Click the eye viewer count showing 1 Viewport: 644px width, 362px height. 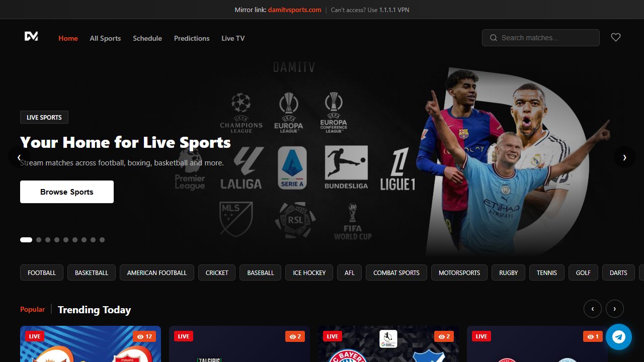(x=593, y=336)
